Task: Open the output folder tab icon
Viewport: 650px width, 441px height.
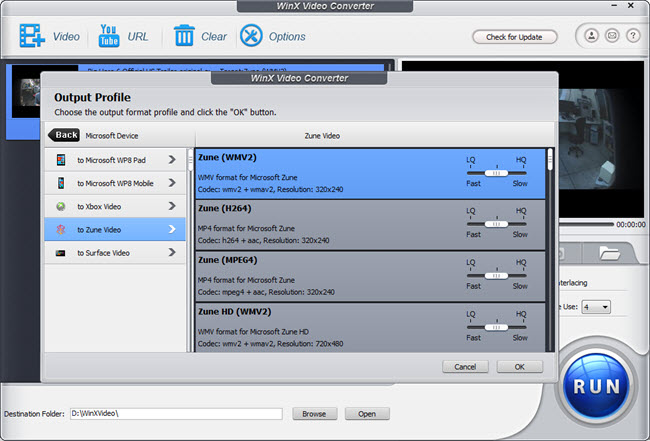Action: coord(609,253)
